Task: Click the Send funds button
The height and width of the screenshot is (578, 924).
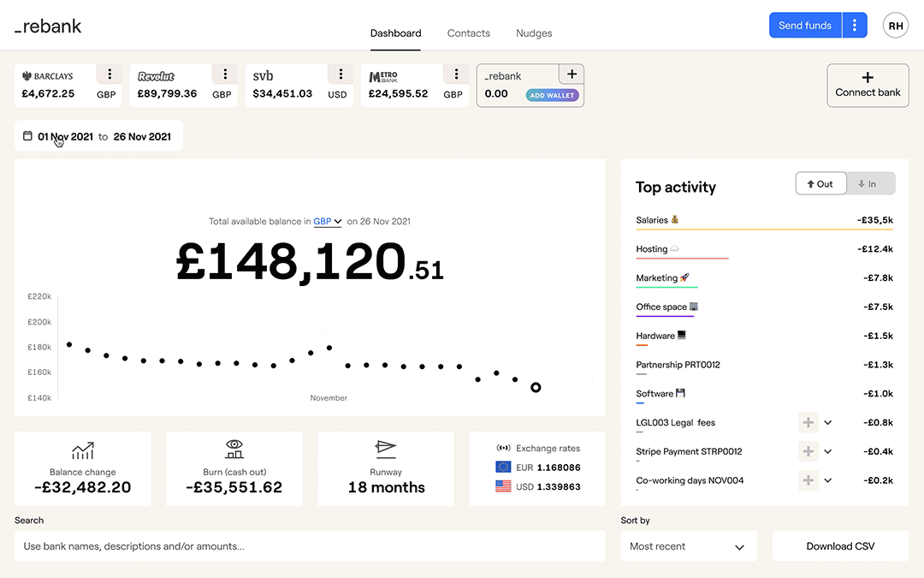Action: (x=805, y=26)
